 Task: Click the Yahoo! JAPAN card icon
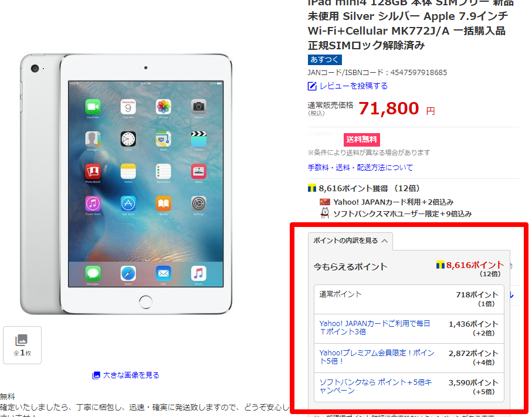click(325, 202)
